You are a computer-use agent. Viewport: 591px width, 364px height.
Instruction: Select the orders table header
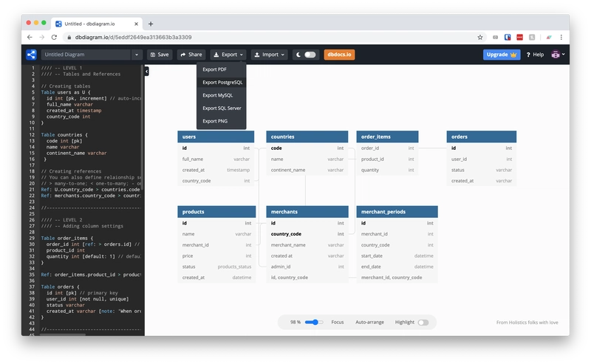pyautogui.click(x=482, y=137)
